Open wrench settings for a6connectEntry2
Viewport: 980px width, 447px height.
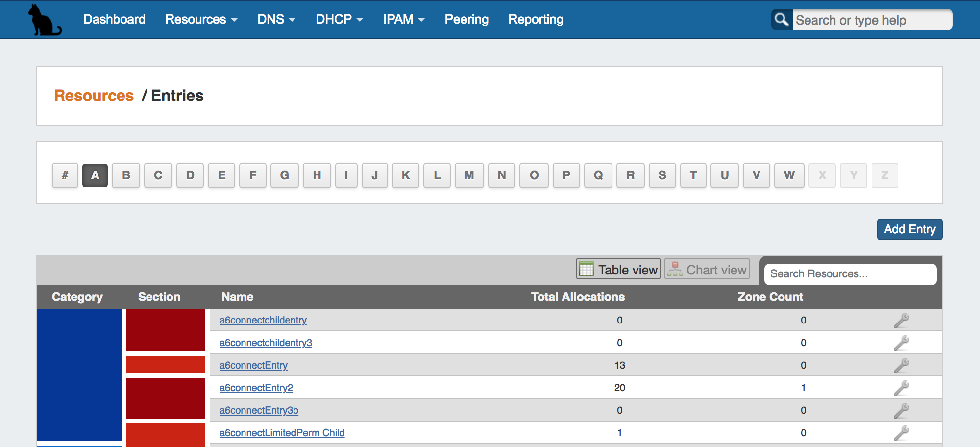pos(901,388)
